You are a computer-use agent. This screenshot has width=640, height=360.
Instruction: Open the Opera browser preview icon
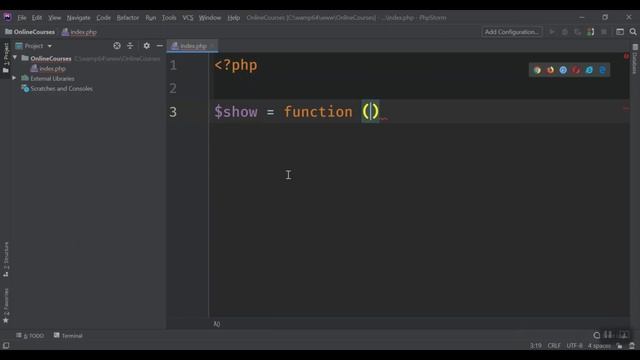tap(576, 70)
